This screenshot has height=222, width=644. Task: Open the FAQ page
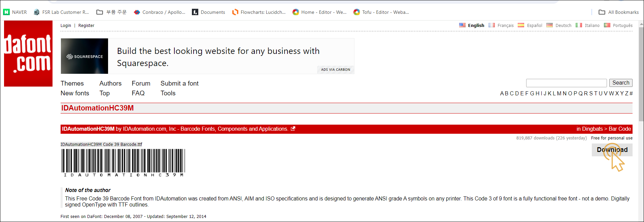[138, 93]
